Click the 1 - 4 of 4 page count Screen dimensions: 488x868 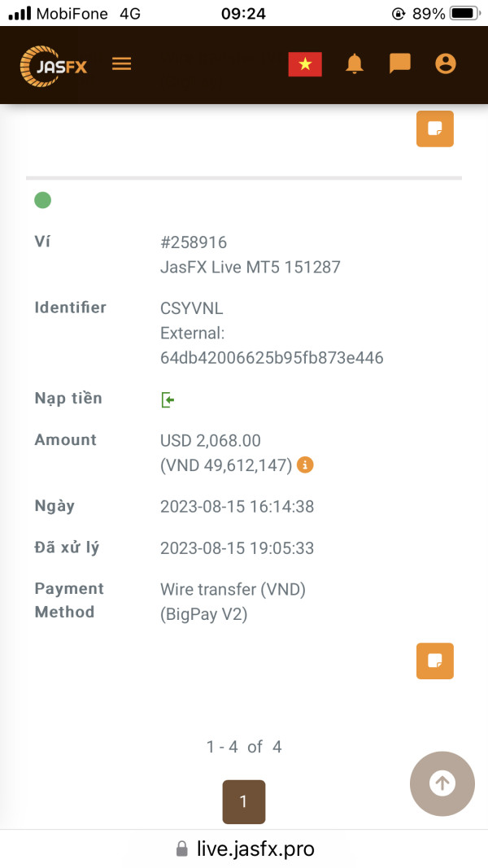click(244, 747)
